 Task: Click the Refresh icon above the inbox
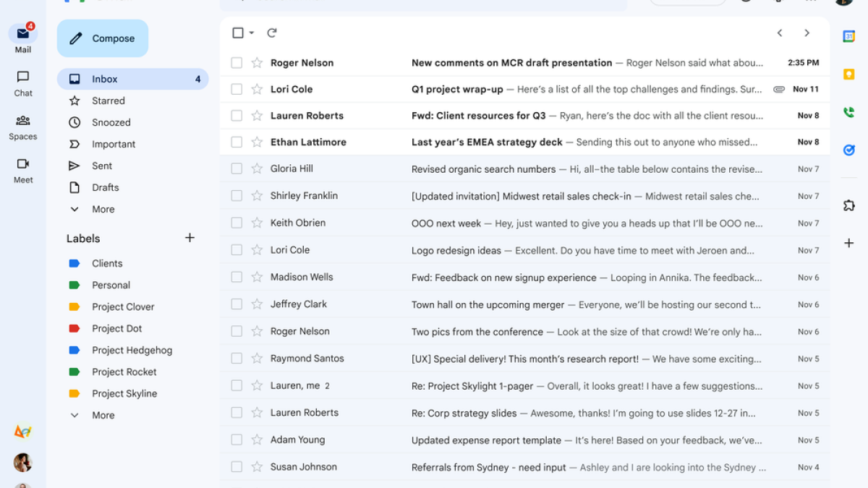coord(272,33)
